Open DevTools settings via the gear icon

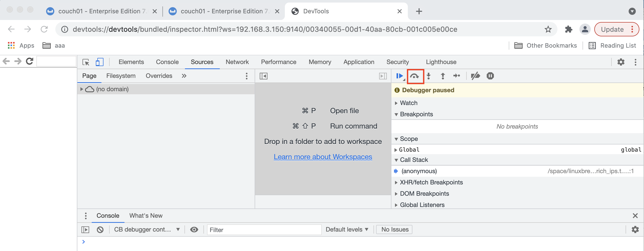click(x=621, y=62)
